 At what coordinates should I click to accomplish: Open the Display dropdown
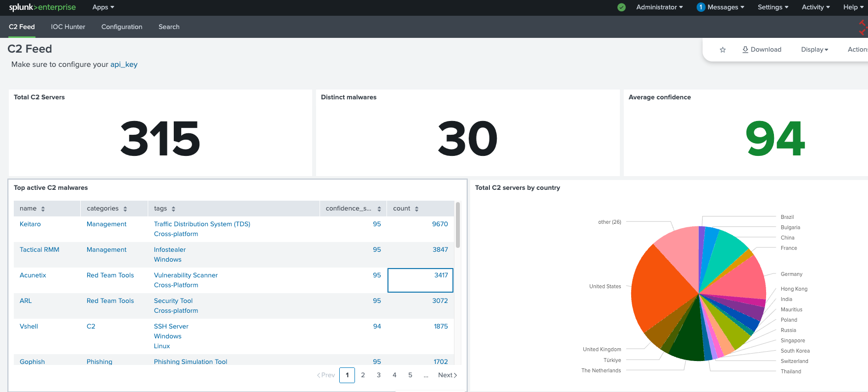(814, 50)
